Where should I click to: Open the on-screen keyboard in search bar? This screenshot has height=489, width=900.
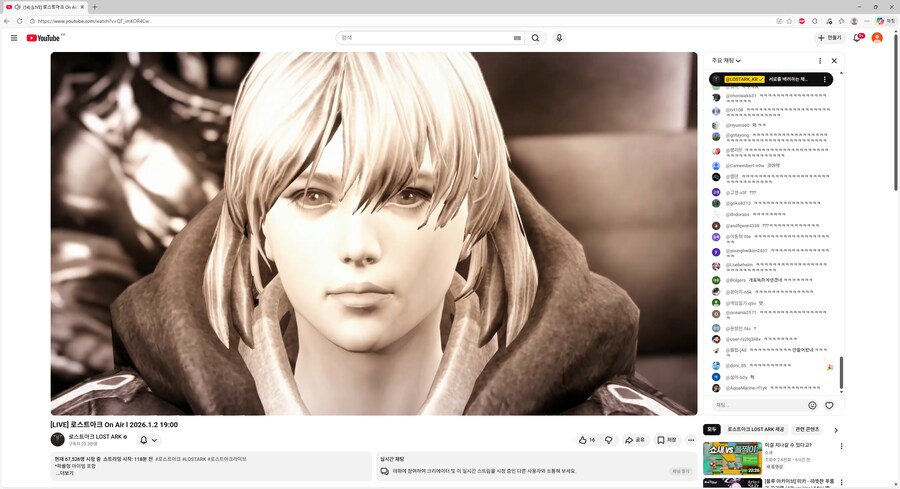coord(517,38)
